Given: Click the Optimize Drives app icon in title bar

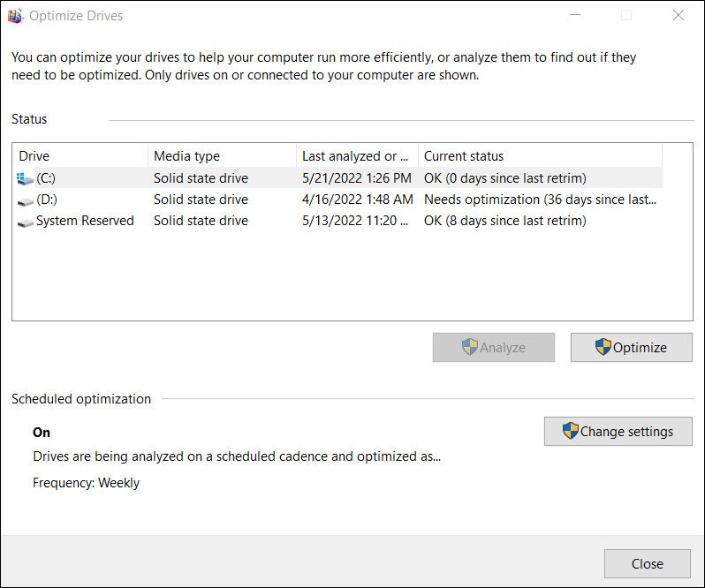Looking at the screenshot, I should (15, 16).
